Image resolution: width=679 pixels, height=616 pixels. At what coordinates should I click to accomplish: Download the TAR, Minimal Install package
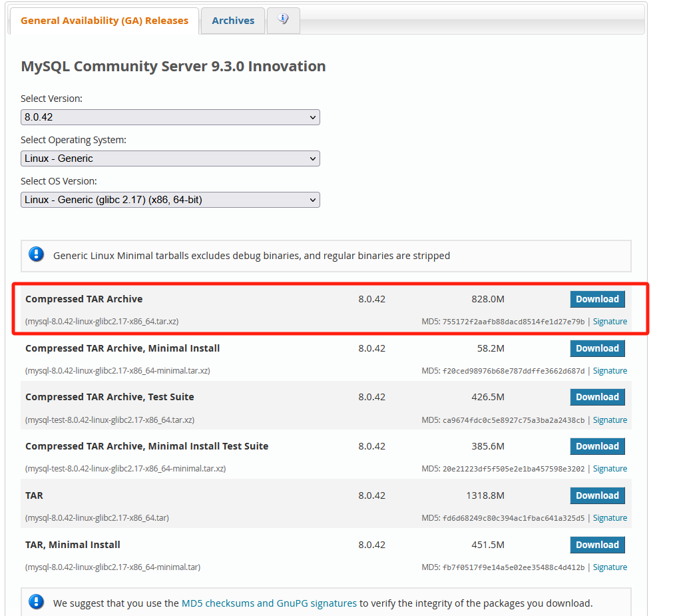pos(597,545)
